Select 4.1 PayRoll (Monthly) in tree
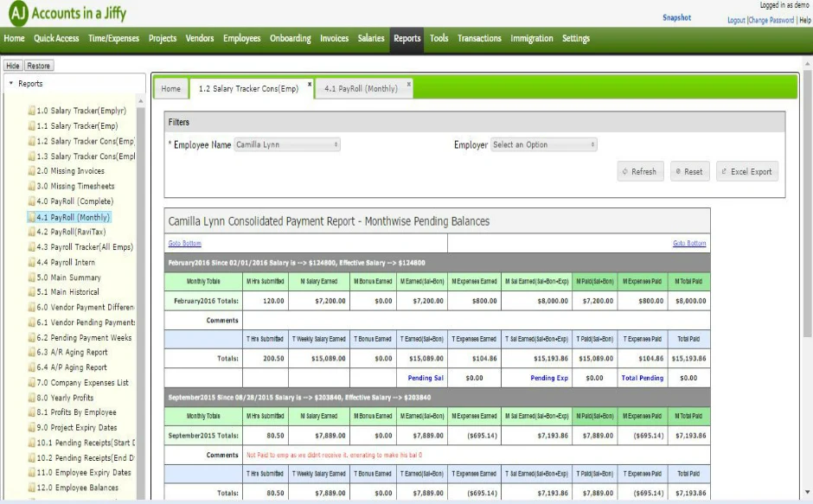The width and height of the screenshot is (813, 504). tap(74, 217)
